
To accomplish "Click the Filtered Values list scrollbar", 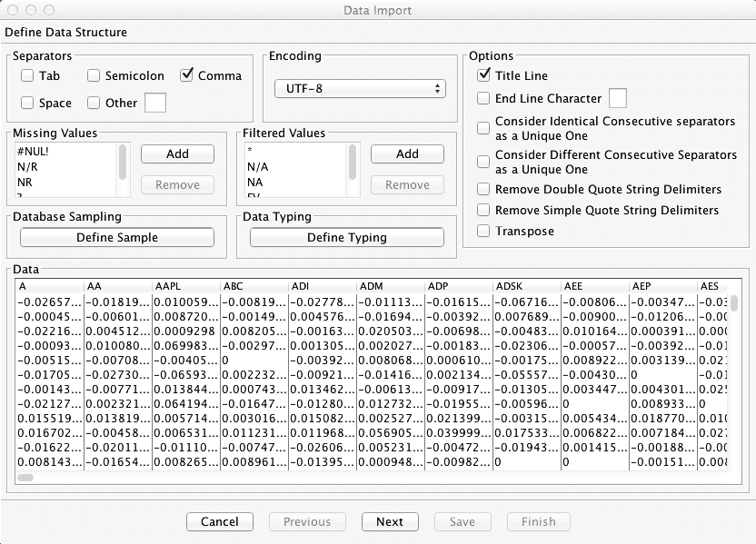I will click(353, 163).
